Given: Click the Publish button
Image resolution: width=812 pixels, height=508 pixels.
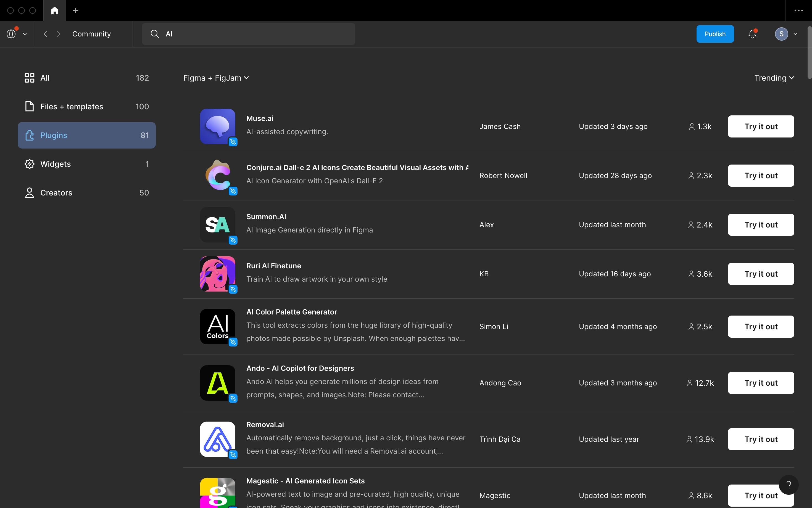Looking at the screenshot, I should click(715, 34).
